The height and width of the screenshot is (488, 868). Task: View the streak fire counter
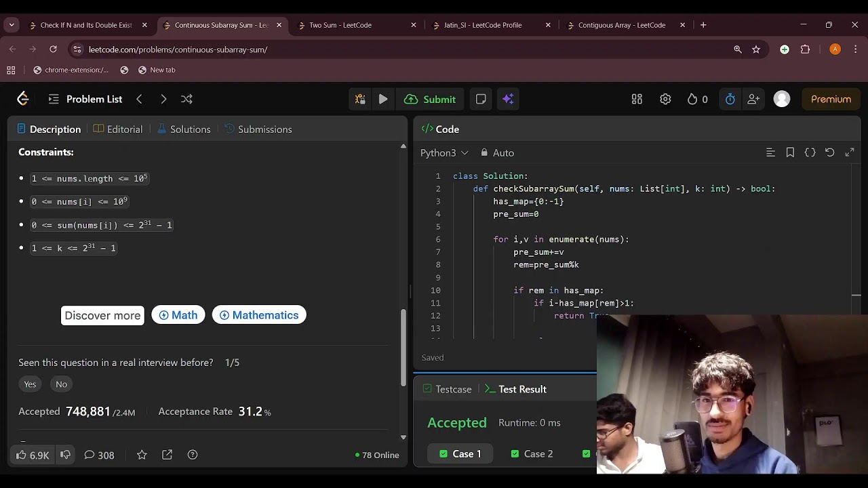coord(697,99)
